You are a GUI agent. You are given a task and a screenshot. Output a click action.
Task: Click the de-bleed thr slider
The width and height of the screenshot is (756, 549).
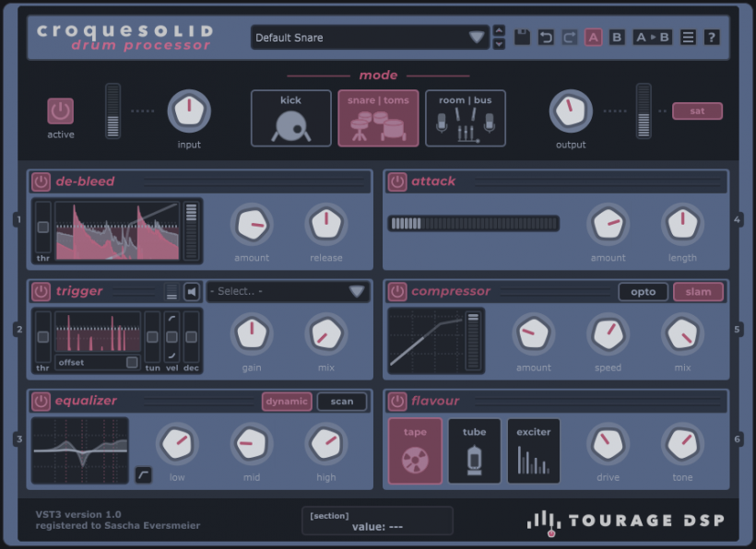pos(43,228)
